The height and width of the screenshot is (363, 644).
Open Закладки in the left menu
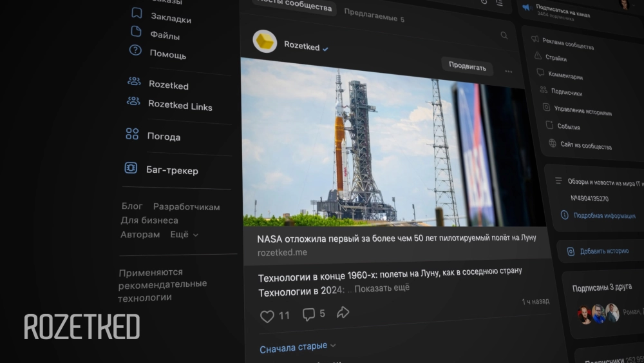(171, 17)
